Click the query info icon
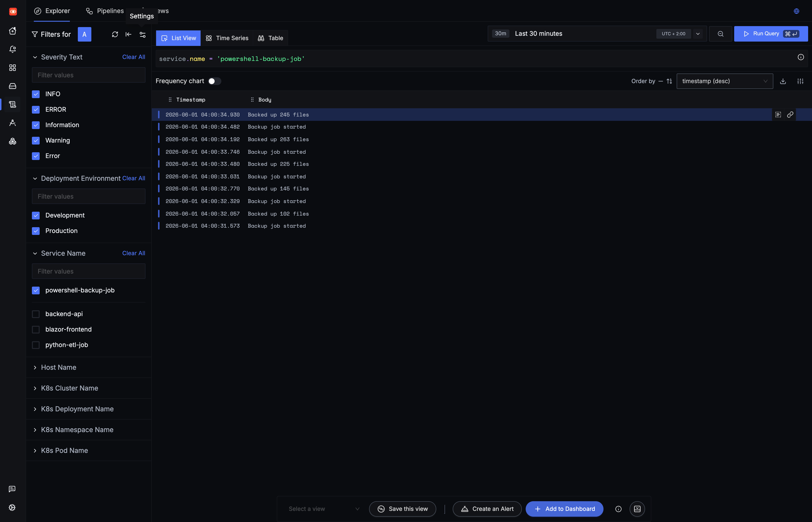 click(x=800, y=57)
